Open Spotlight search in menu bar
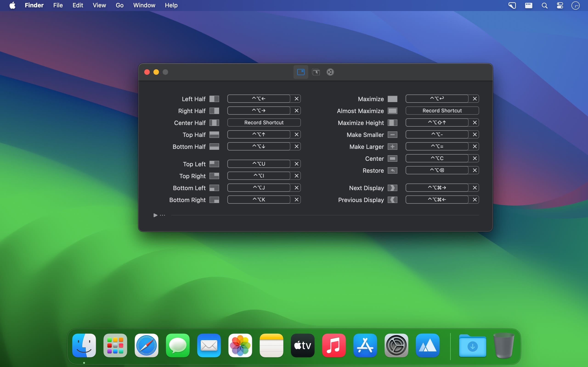 545,5
